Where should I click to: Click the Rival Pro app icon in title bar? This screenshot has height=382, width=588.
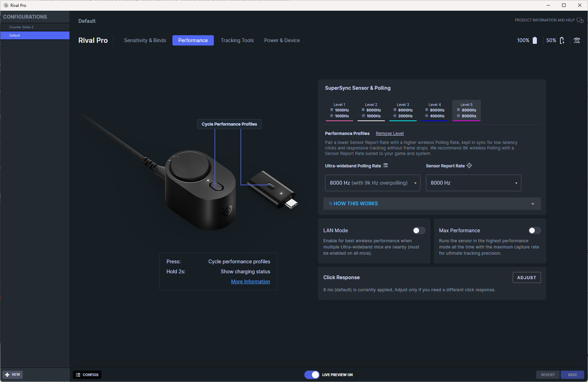[x=6, y=5]
